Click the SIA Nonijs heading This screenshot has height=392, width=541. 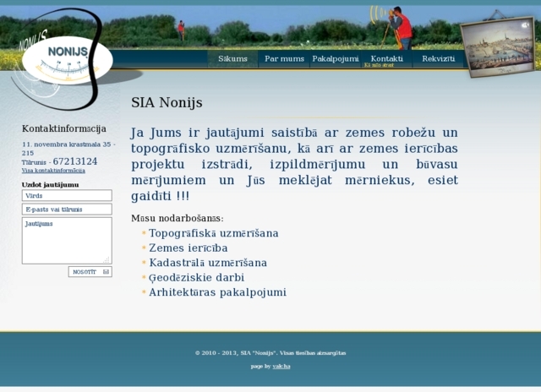point(167,102)
